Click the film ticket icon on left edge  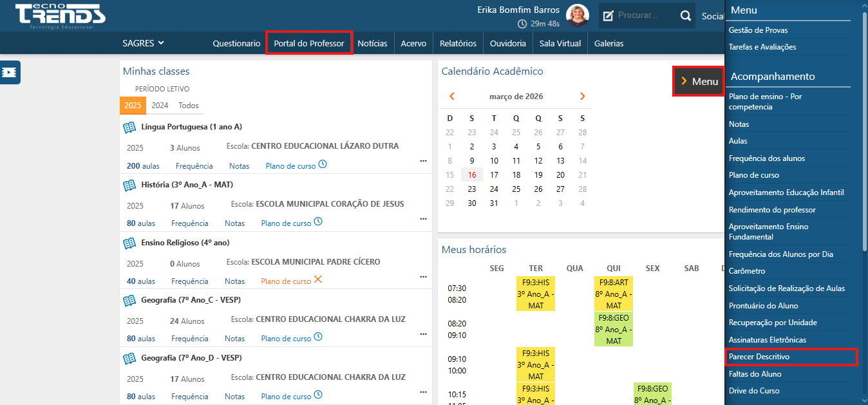pyautogui.click(x=10, y=73)
